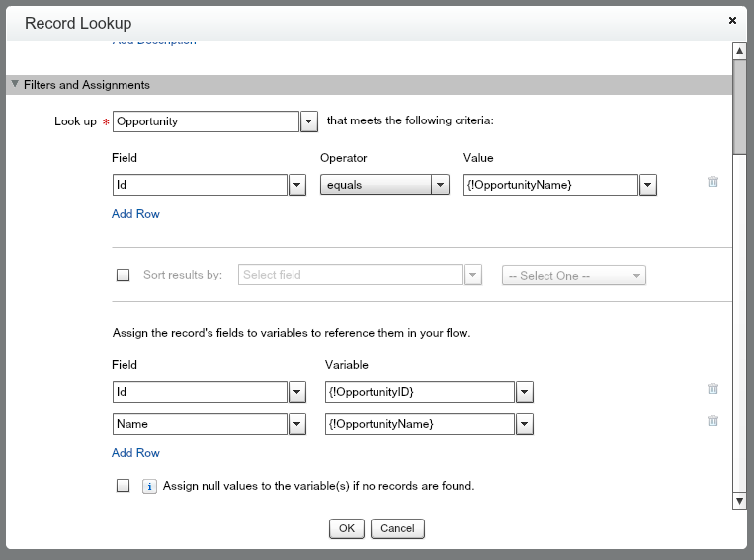Open the equals operator dropdown
The height and width of the screenshot is (560, 754).
441,185
